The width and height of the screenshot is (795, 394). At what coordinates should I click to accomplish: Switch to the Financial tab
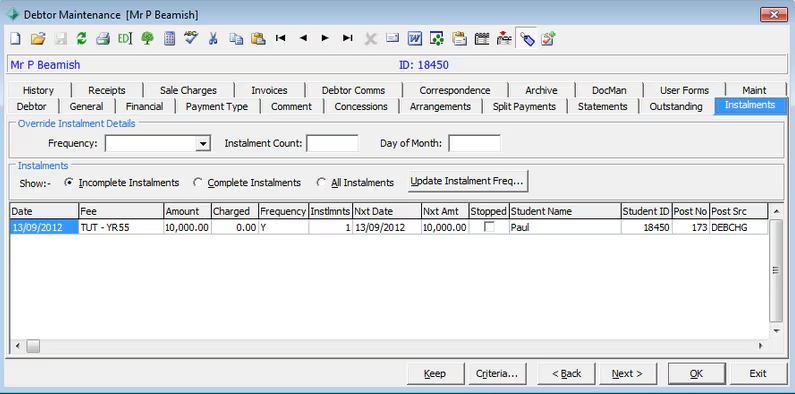click(144, 106)
